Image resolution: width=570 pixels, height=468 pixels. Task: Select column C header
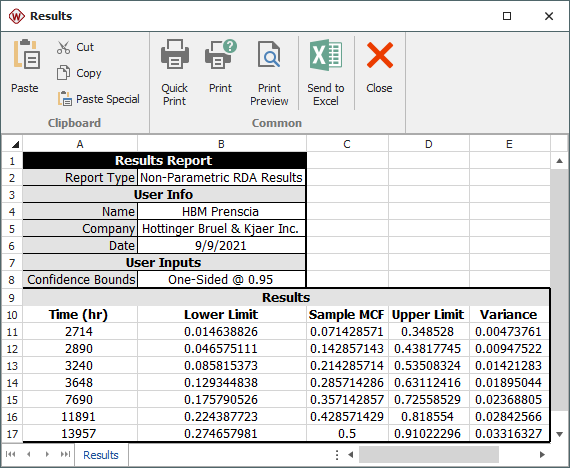point(347,144)
